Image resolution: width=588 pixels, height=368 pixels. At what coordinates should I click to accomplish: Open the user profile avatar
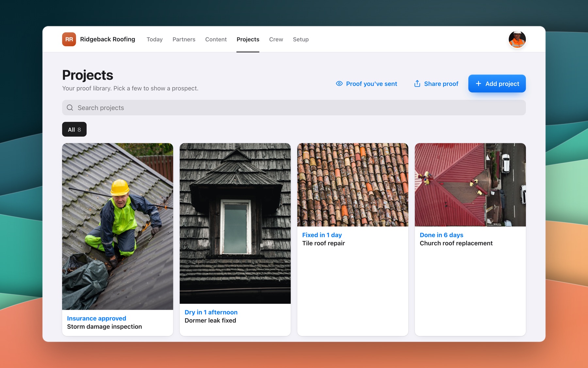click(x=517, y=39)
